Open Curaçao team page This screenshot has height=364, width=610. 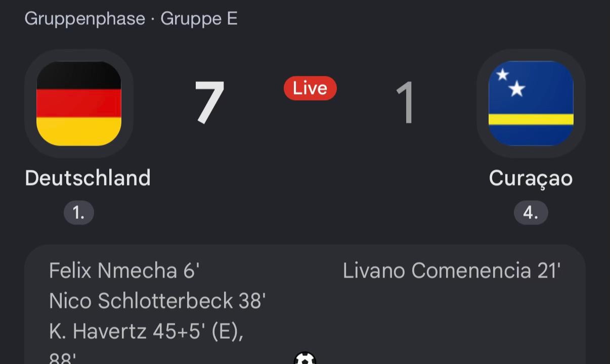[x=531, y=179]
